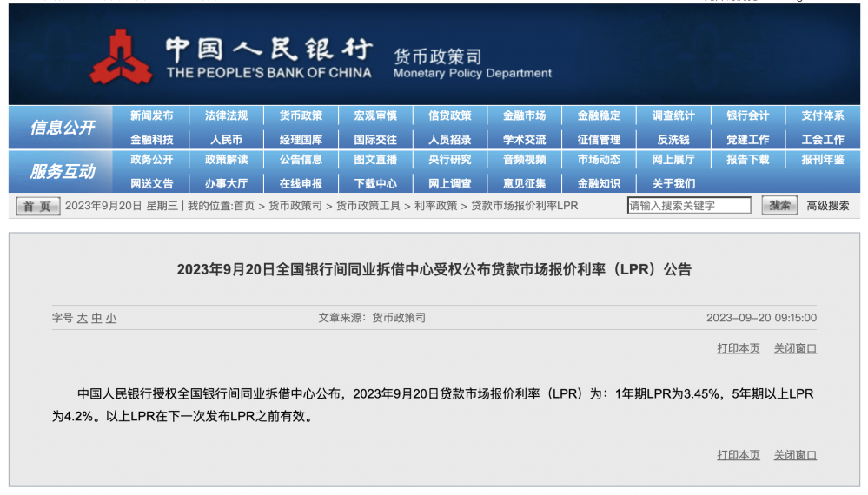Viewport: 868px width, 495px height.
Task: Go to 人民币 section
Action: click(227, 140)
